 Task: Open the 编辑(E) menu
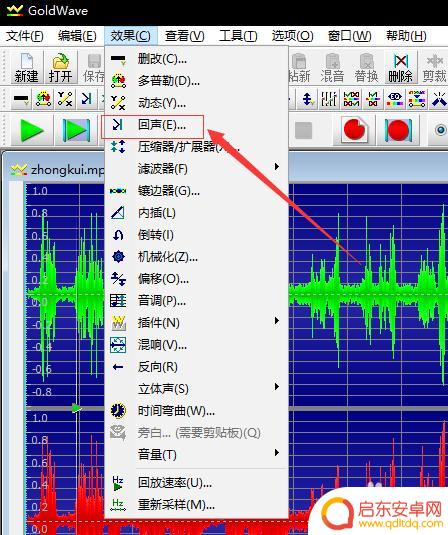click(77, 35)
